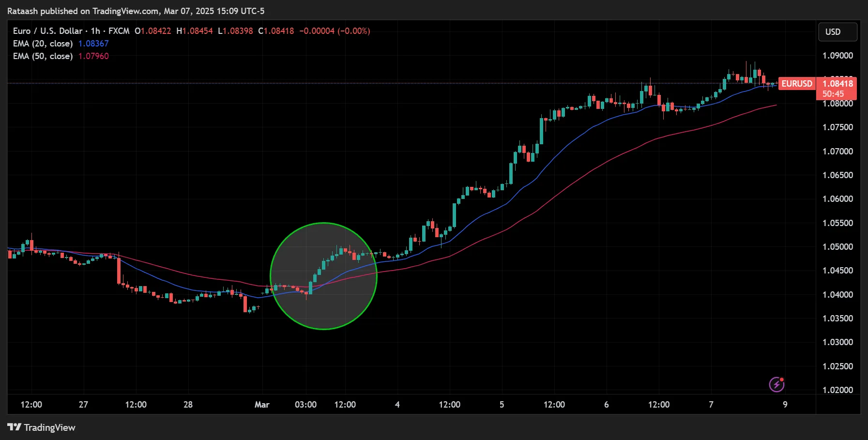The height and width of the screenshot is (440, 868).
Task: Select the 'EMA (20, close)' indicator legend
Action: (x=43, y=43)
